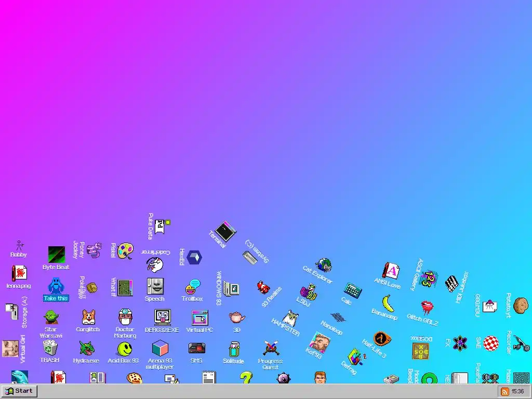The image size is (532, 399).
Task: Open the Poney Jockey icon
Action: click(94, 250)
